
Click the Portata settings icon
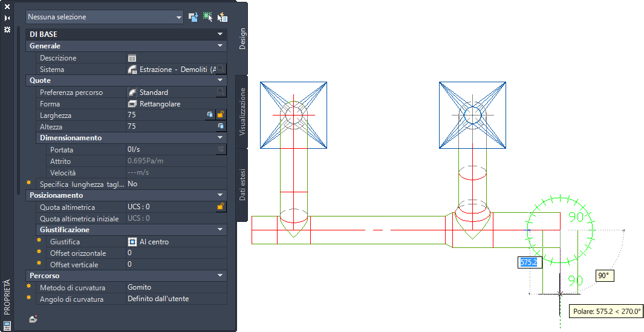[221, 149]
